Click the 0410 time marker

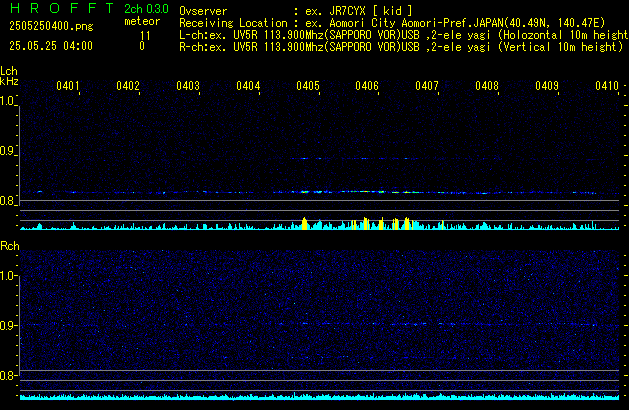coord(607,86)
